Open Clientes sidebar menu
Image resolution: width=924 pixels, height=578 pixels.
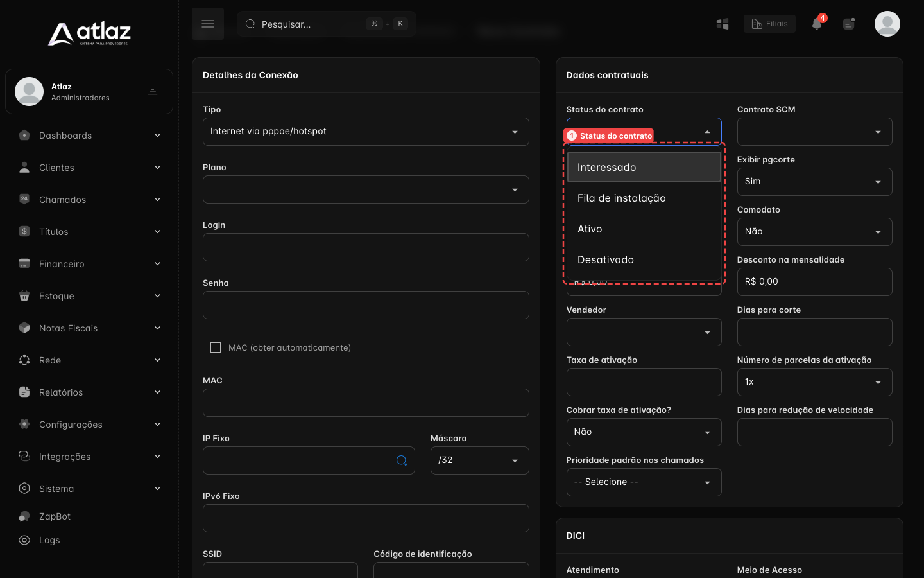point(89,168)
